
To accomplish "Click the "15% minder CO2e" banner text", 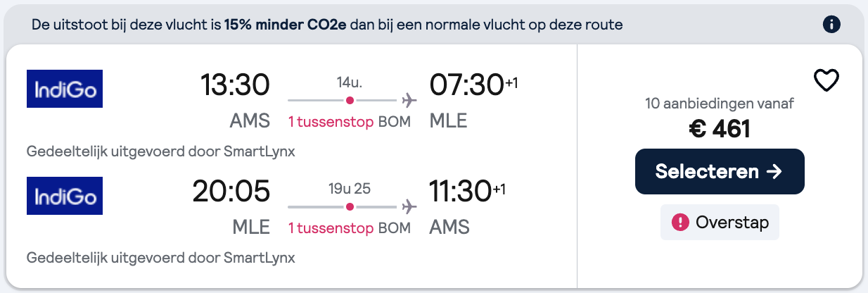I will pos(285,25).
